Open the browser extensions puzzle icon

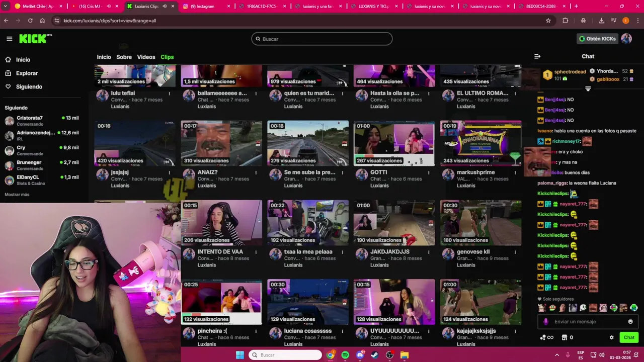566,21
